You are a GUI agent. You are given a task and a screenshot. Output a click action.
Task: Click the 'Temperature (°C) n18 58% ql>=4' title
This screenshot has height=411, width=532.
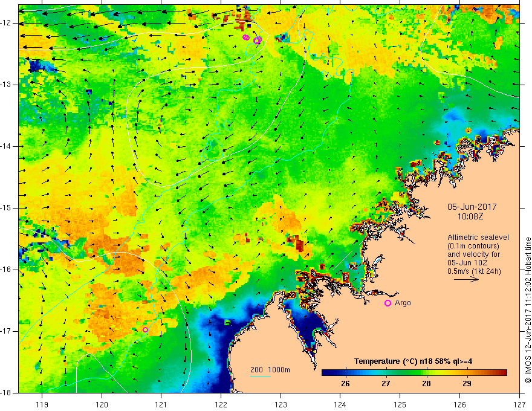tap(414, 361)
